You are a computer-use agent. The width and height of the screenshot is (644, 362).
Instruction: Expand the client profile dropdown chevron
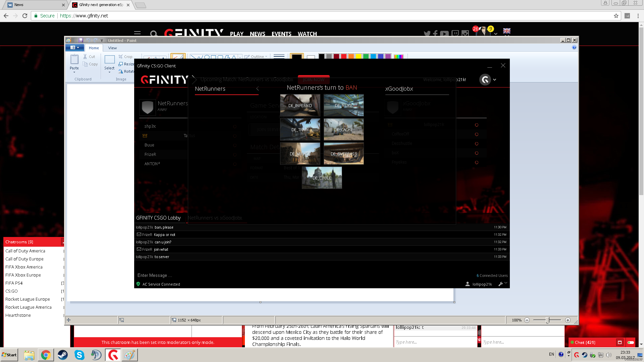(494, 80)
